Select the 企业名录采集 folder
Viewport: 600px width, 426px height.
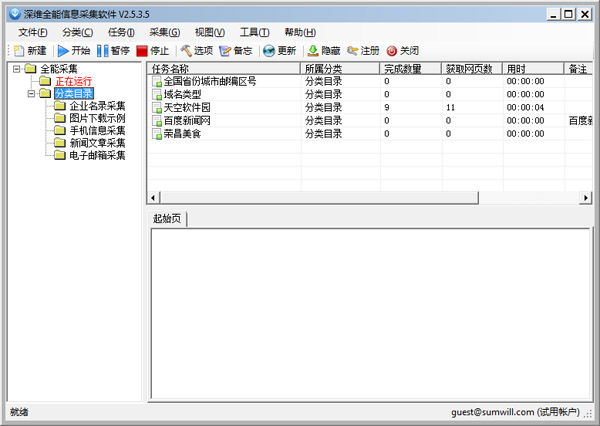(x=97, y=106)
